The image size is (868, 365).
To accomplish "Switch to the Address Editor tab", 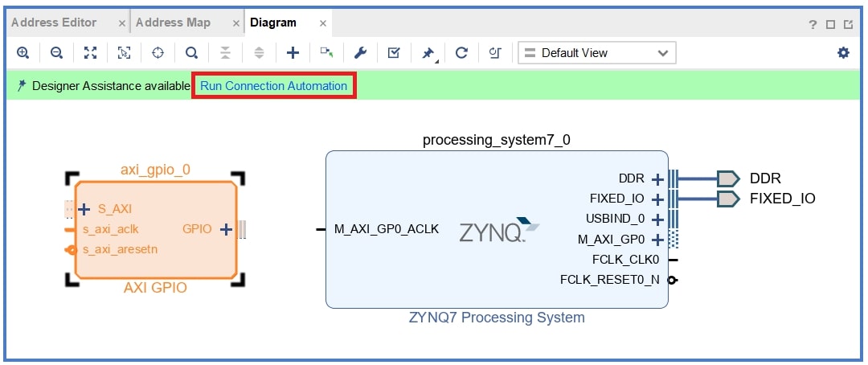I will pos(54,23).
